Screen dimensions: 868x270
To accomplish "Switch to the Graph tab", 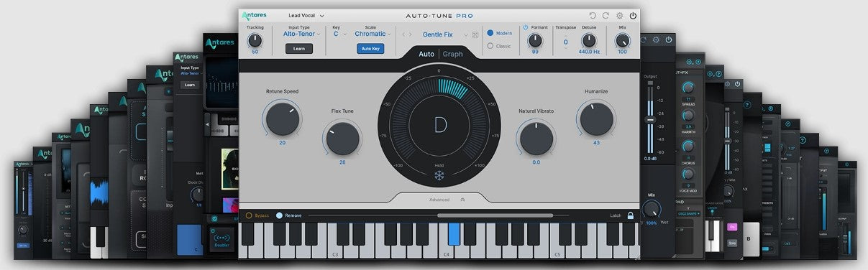I will tap(453, 54).
